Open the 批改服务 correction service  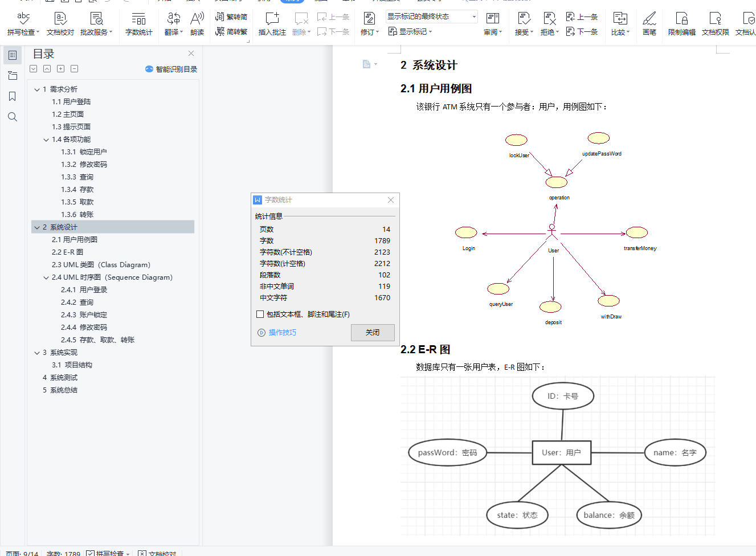(96, 24)
